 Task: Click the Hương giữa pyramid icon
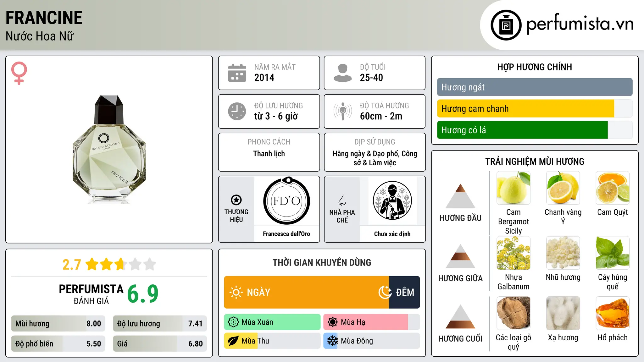point(460,256)
